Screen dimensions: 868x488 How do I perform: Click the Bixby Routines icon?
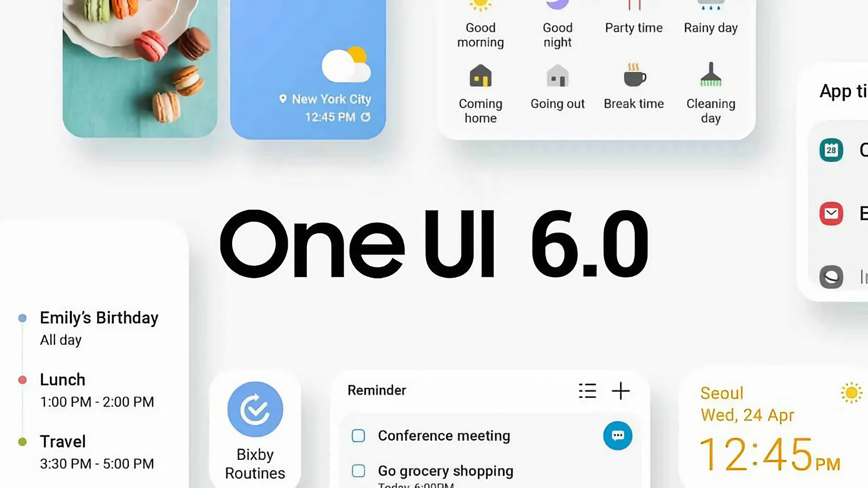[255, 409]
